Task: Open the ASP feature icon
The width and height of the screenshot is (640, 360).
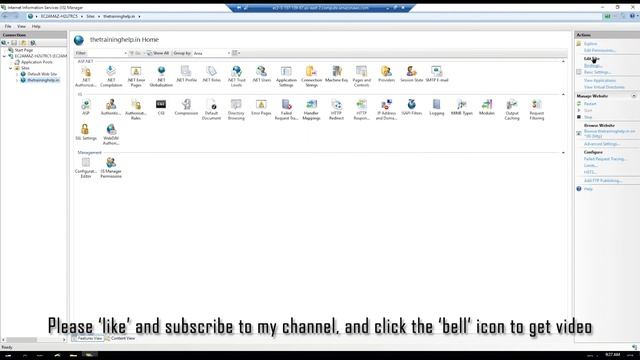Action: pos(86,107)
